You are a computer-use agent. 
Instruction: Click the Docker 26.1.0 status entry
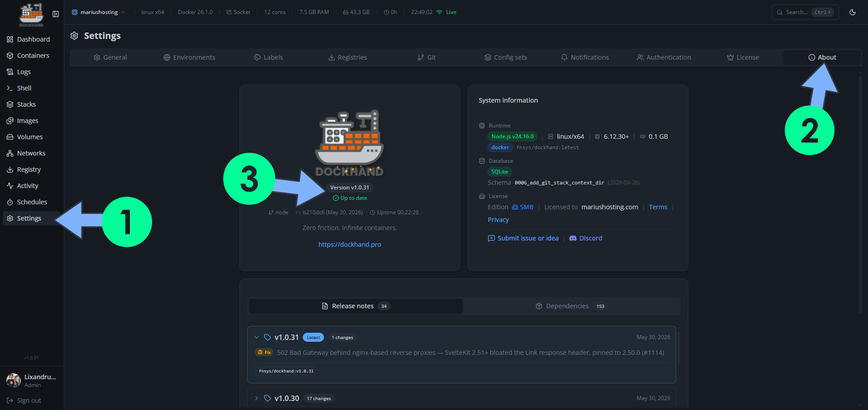point(195,12)
